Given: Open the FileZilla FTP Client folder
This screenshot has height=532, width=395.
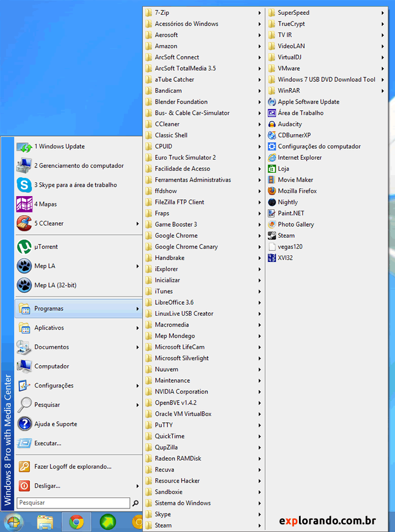Looking at the screenshot, I should (204, 202).
